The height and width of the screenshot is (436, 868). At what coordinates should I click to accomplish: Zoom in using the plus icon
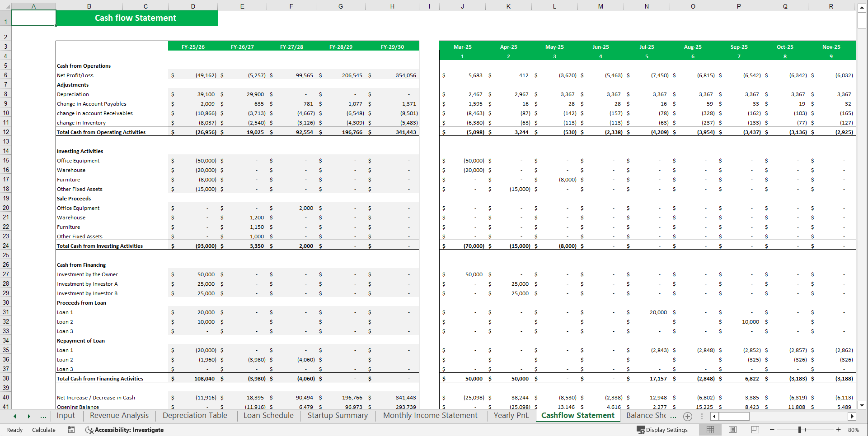[x=839, y=430]
